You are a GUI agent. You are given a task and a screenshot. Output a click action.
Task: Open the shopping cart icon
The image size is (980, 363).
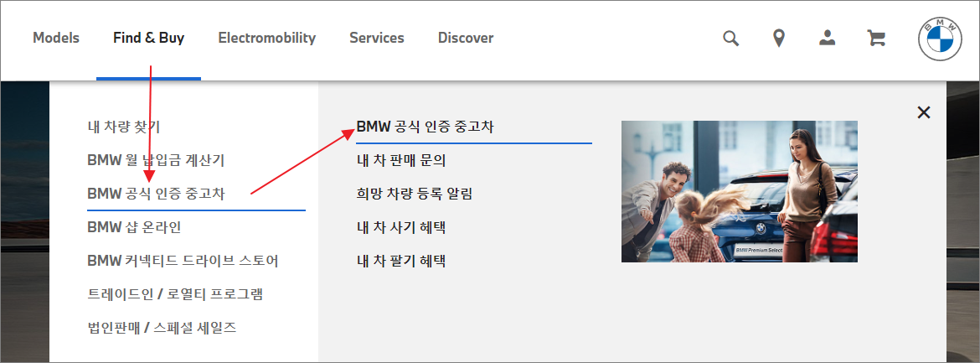click(876, 39)
